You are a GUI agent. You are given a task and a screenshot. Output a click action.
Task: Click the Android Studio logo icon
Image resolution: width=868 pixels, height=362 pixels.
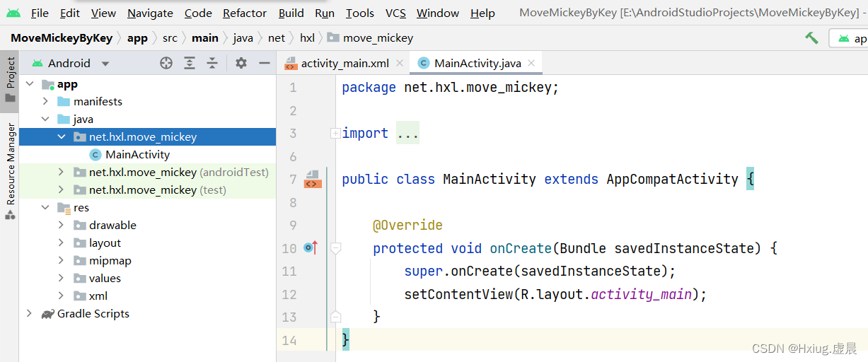13,13
